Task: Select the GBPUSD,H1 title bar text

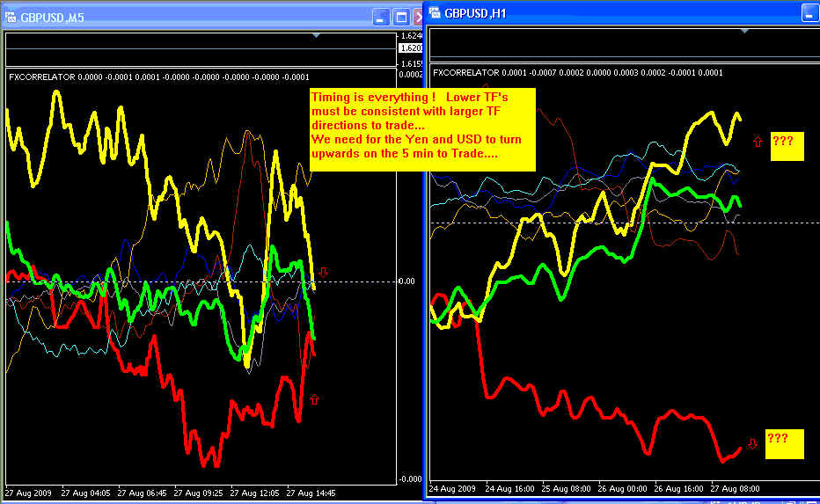Action: point(475,13)
